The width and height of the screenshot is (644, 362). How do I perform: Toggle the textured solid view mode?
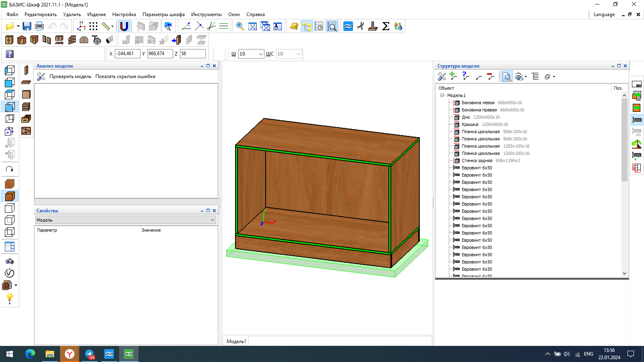coord(10,196)
